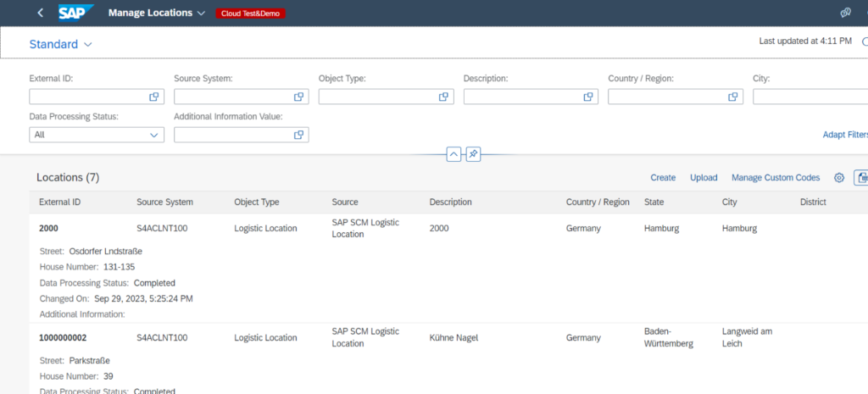Open value help for Description filter
868x394 pixels.
click(x=588, y=97)
